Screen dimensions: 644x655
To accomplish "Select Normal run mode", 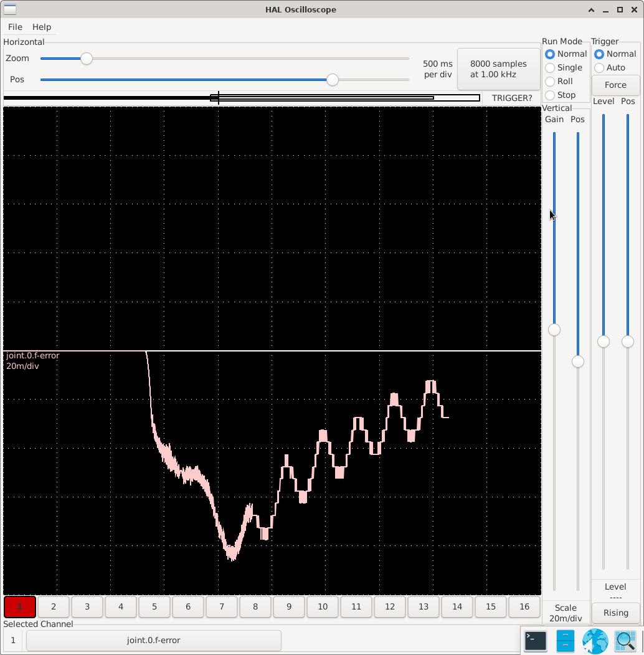I will pos(566,54).
